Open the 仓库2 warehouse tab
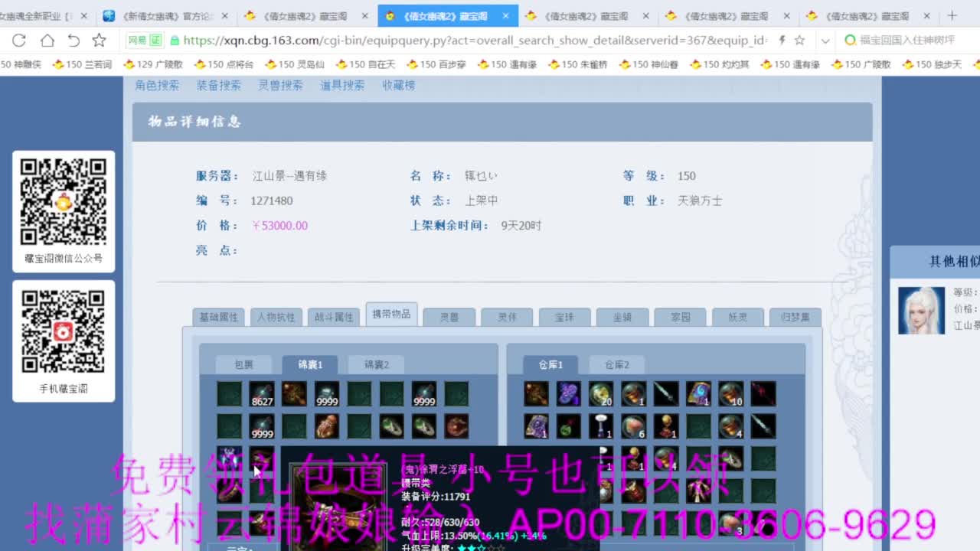Viewport: 980px width, 551px height. point(616,365)
